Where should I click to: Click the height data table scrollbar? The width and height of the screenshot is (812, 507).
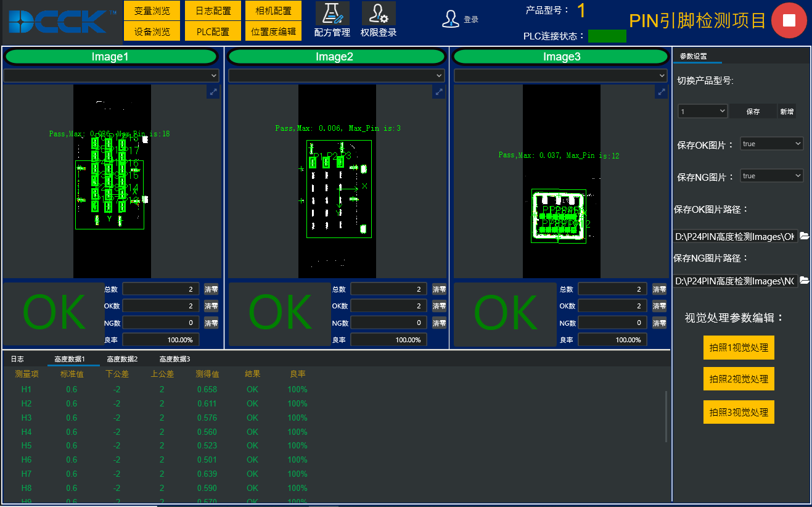click(x=666, y=416)
